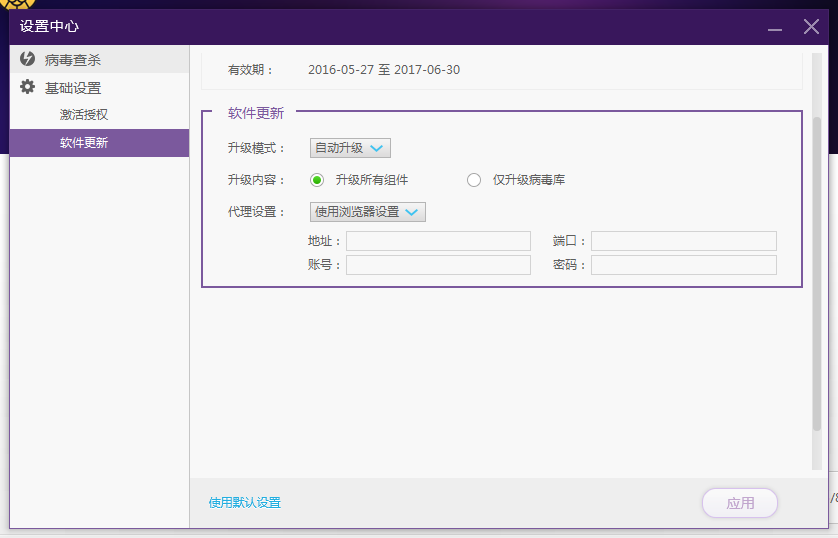
Task: Click the yellow logo icon at top-left
Action: [x=18, y=5]
